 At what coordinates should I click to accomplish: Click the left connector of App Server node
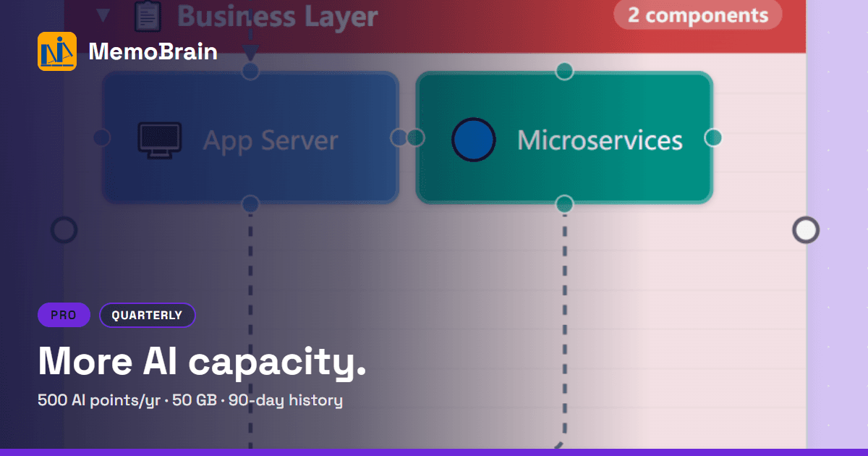[102, 138]
